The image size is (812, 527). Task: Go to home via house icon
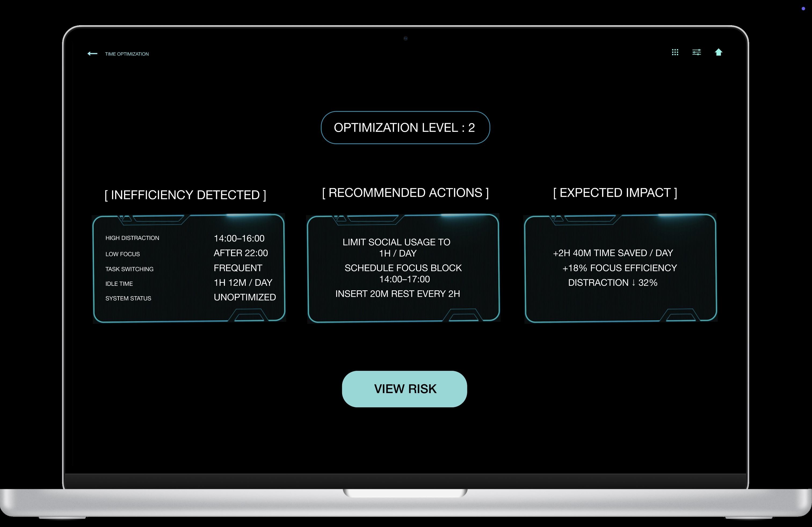point(719,52)
